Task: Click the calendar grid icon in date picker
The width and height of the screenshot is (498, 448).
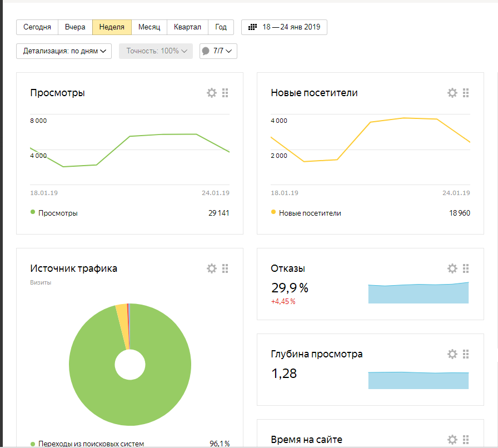Action: [252, 27]
